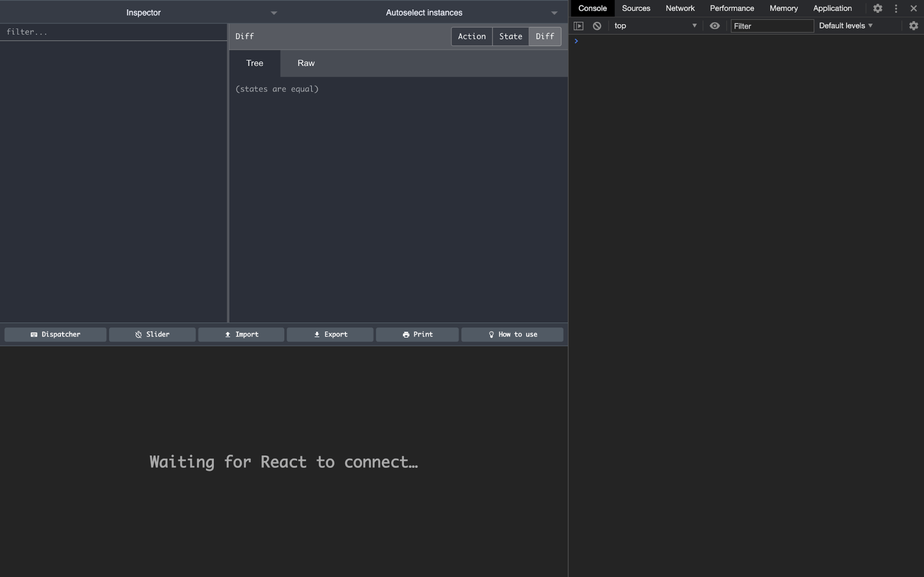Viewport: 924px width, 577px height.
Task: Show the console sidebar panel
Action: click(x=579, y=26)
